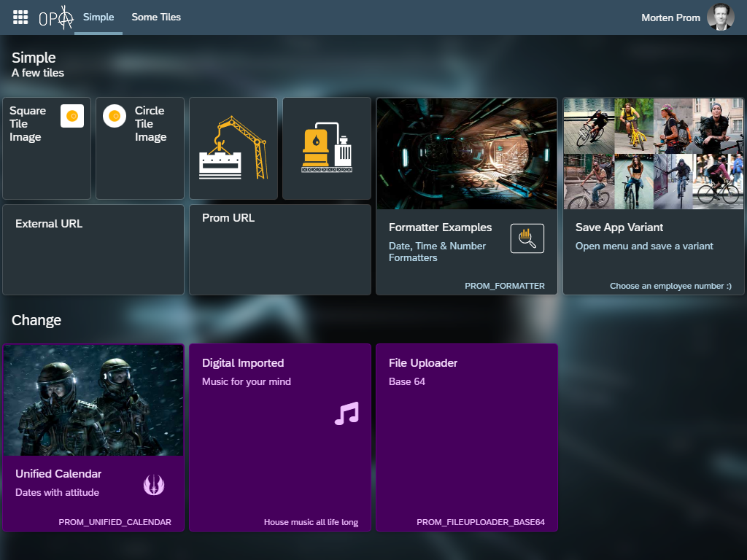Screen dimensions: 747x560
Task: Open the orange oil tank factory tile
Action: pos(327,148)
